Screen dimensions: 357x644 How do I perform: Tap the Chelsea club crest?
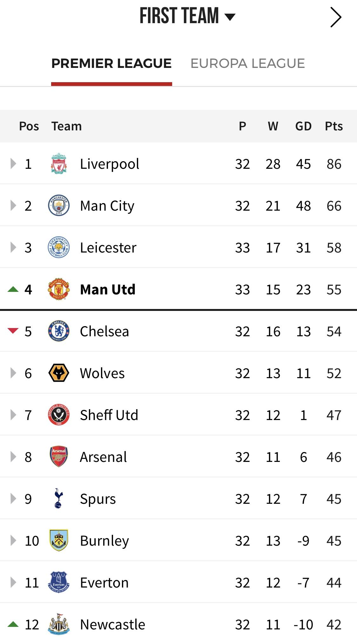[59, 331]
